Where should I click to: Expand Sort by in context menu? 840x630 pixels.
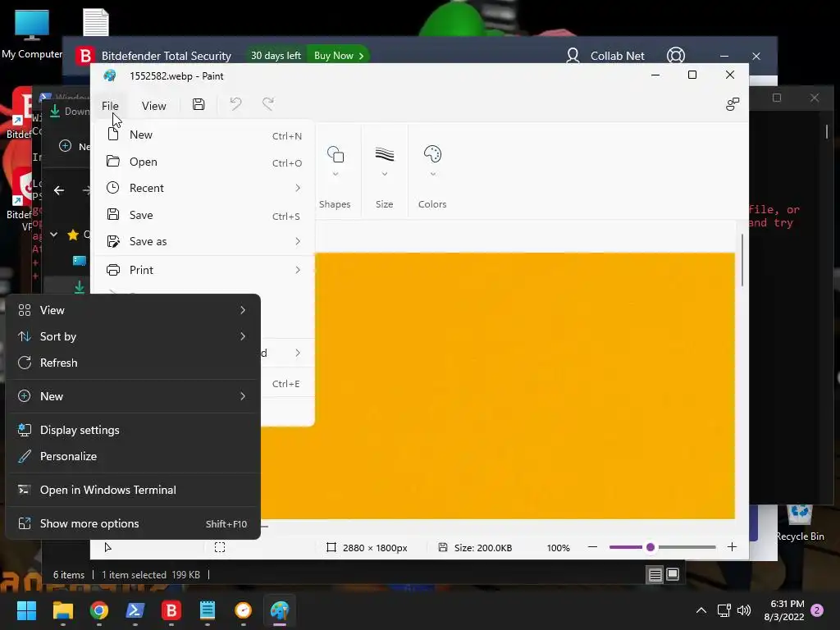pyautogui.click(x=133, y=336)
